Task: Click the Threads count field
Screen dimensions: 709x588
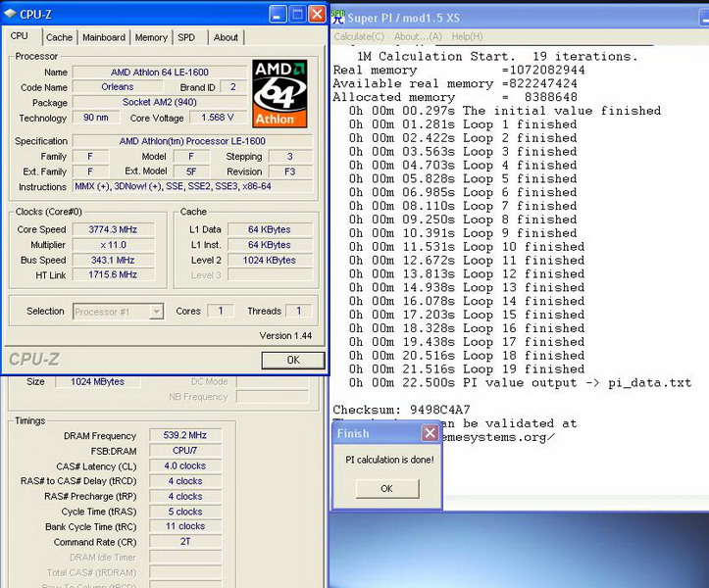Action: (x=298, y=311)
